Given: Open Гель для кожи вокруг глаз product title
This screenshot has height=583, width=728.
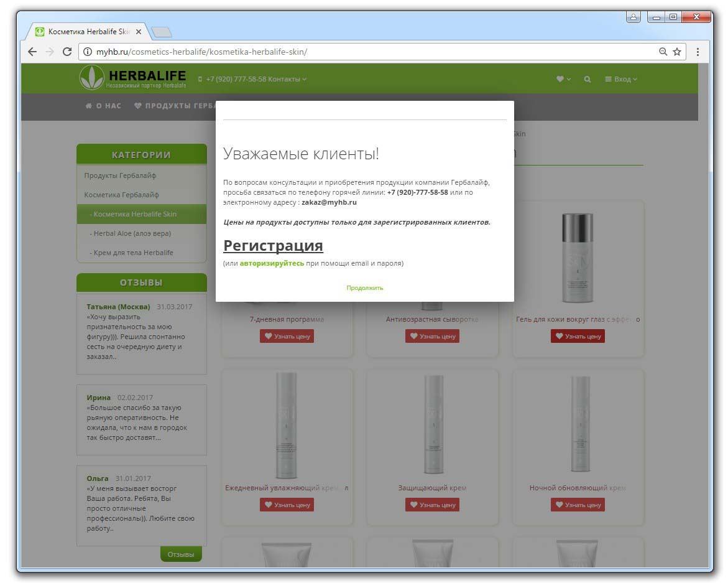Looking at the screenshot, I should click(578, 320).
